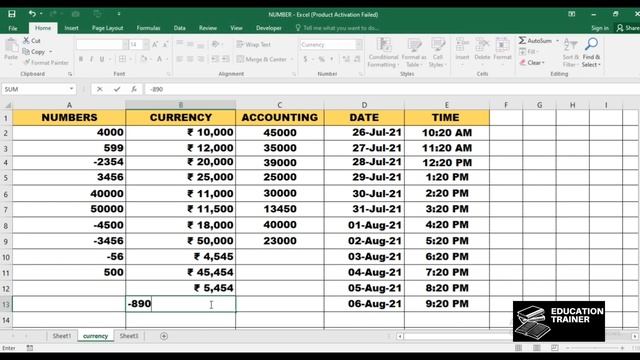This screenshot has width=640, height=360.
Task: Switch to the Insert ribbon tab
Action: click(71, 28)
